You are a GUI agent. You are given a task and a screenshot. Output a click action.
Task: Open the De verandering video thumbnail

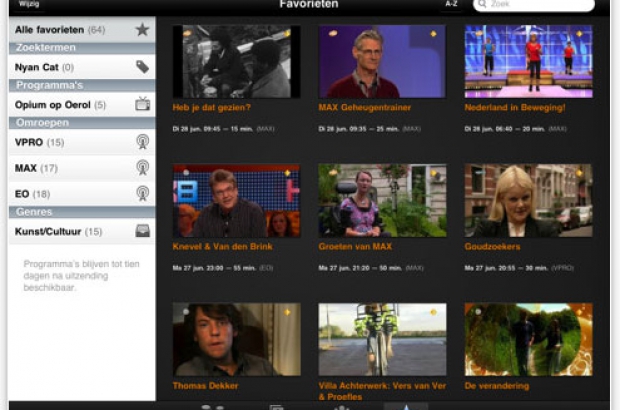point(528,340)
